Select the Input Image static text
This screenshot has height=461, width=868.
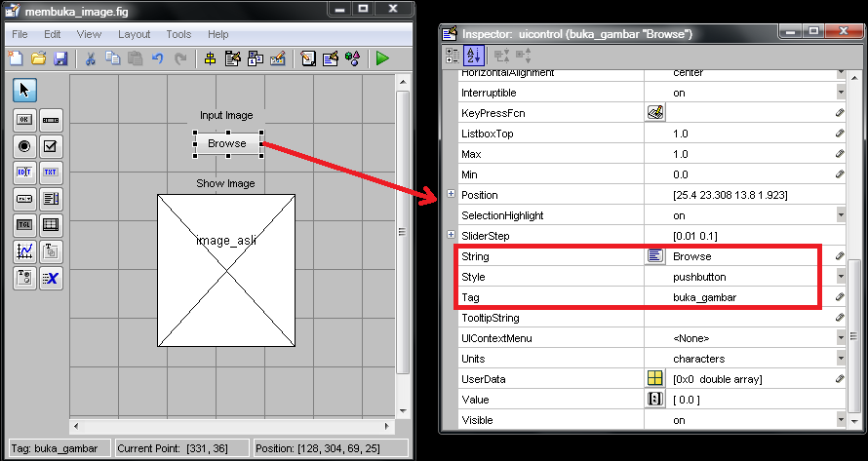226,115
